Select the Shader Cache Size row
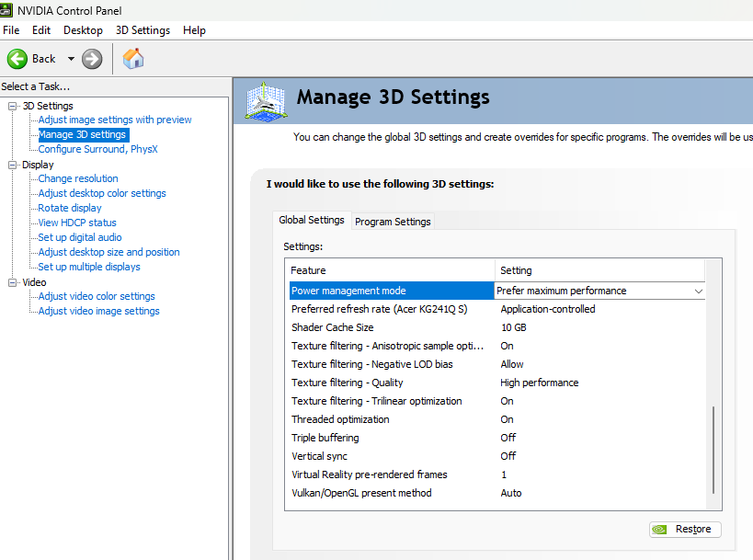Image resolution: width=753 pixels, height=560 pixels. 497,327
